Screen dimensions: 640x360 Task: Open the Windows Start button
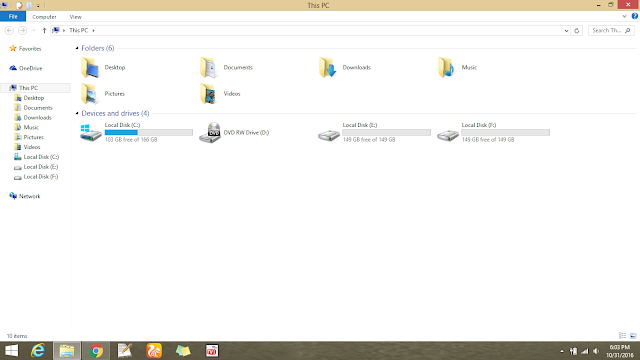tap(12, 351)
